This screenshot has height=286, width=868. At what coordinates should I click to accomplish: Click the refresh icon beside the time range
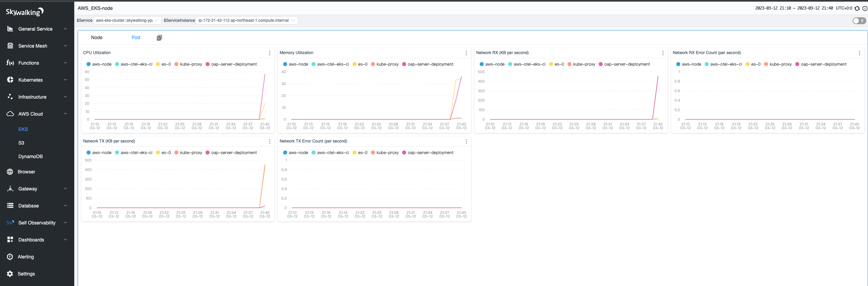coord(857,9)
